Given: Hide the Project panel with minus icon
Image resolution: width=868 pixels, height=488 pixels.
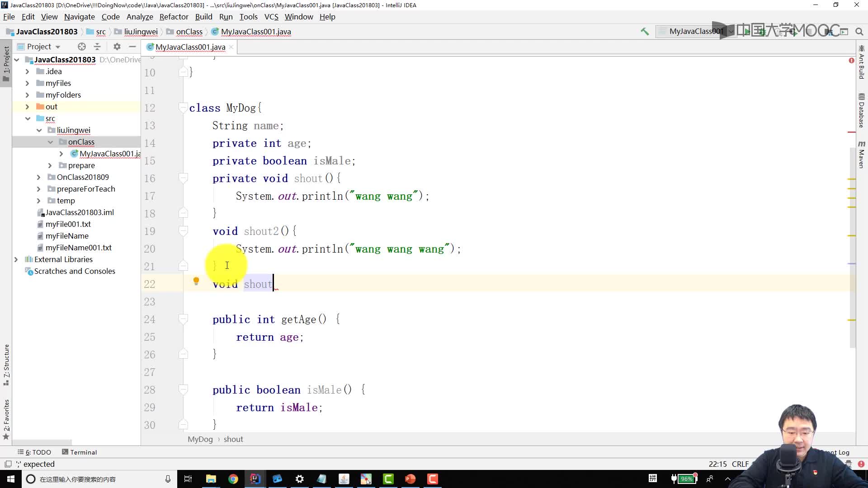Looking at the screenshot, I should [x=132, y=47].
